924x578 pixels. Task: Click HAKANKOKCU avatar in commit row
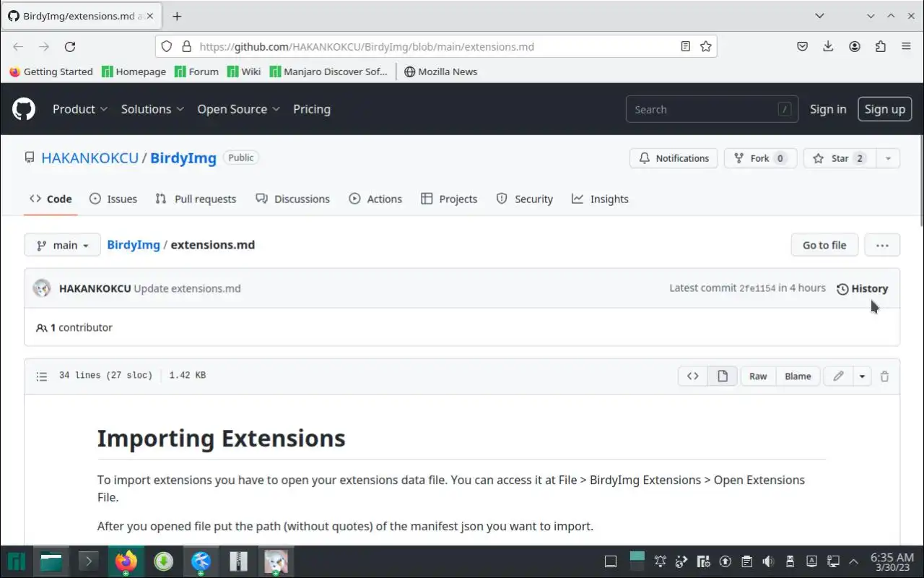tap(42, 288)
